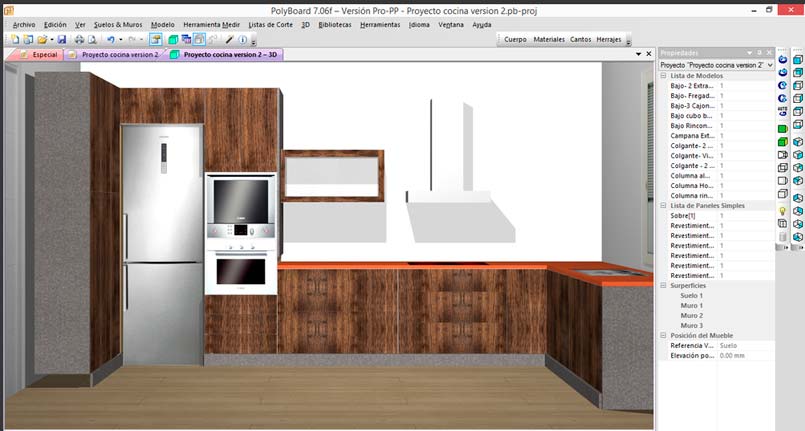This screenshot has width=805, height=431.
Task: Click the Save disk icon
Action: click(x=62, y=39)
